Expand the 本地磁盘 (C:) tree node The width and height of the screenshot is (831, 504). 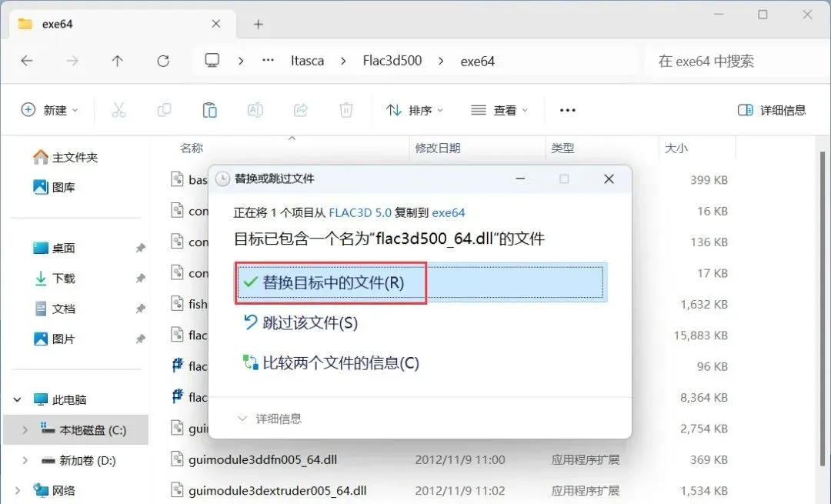coord(25,430)
